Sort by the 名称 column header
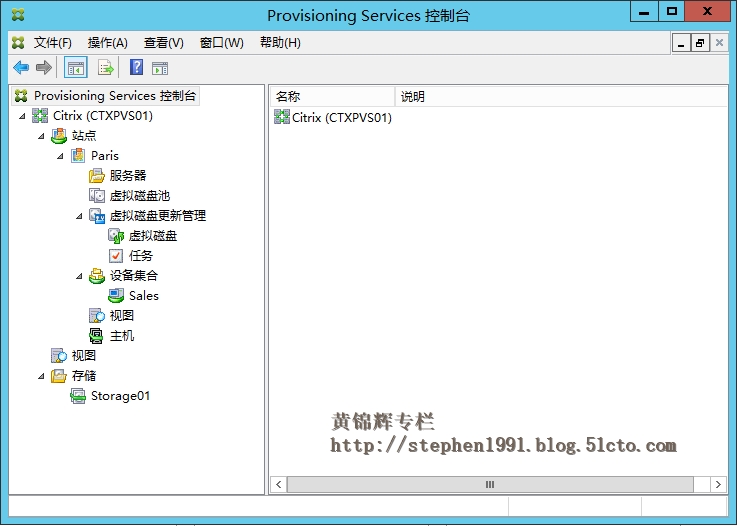This screenshot has height=526, width=737. (x=333, y=96)
